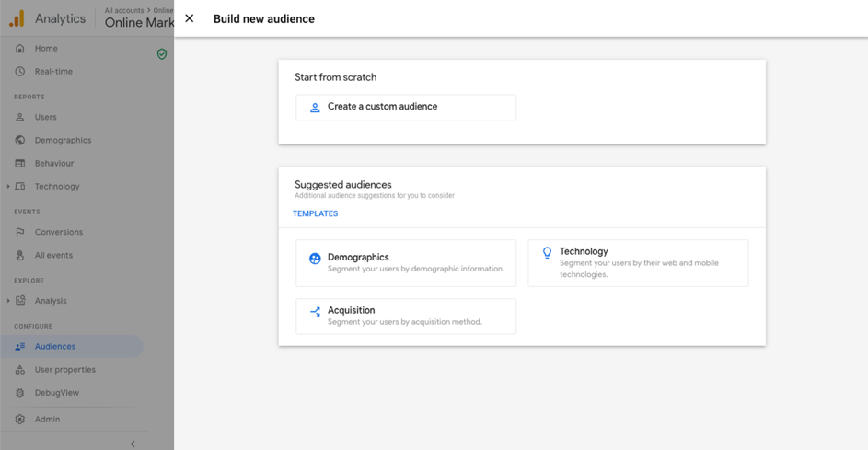Expand the Technology sidebar section
The height and width of the screenshot is (450, 868).
coord(8,187)
